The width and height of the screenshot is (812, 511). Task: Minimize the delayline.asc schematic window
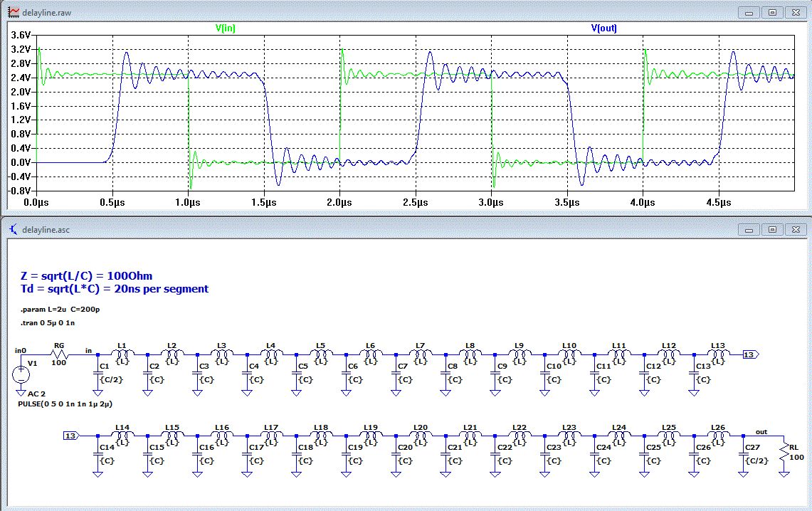tap(749, 230)
